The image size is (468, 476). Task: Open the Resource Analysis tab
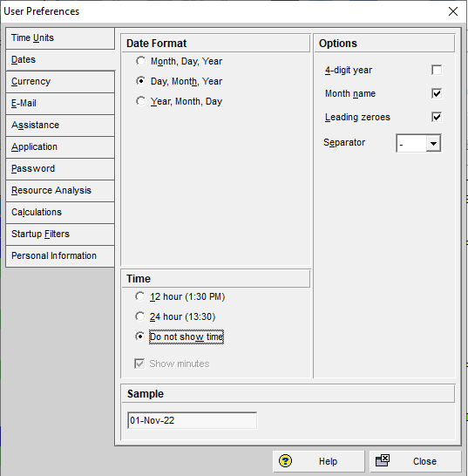(x=60, y=191)
